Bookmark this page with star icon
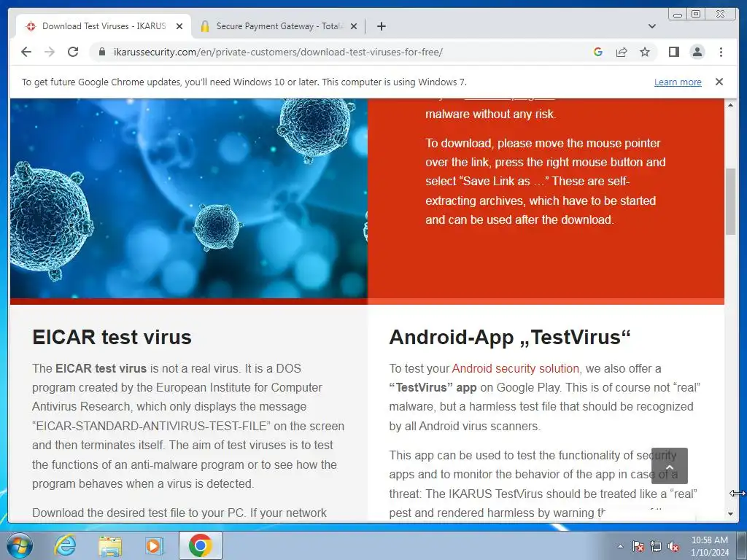 (645, 52)
